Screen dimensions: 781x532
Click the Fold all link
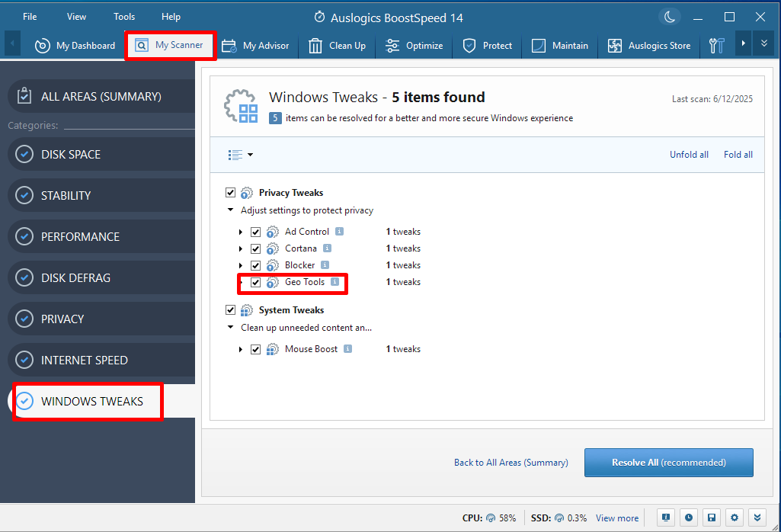tap(738, 155)
